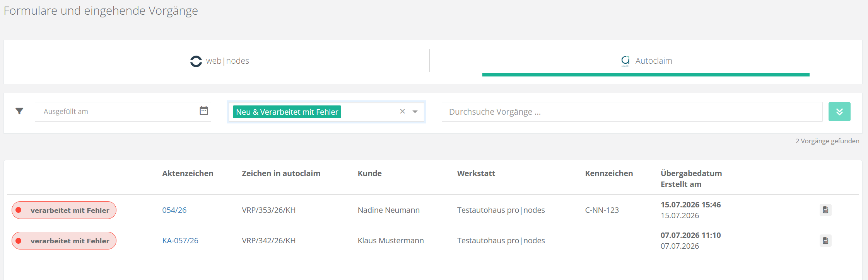This screenshot has width=868, height=280.
Task: Select the Autoclaim tab
Action: tap(646, 61)
